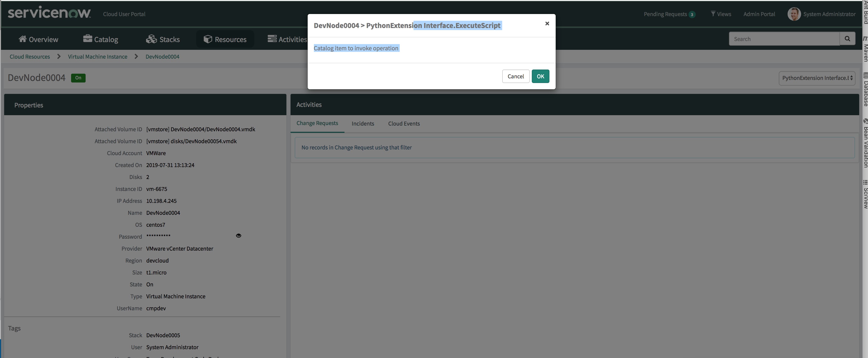Image resolution: width=868 pixels, height=358 pixels.
Task: Click the Activities list icon
Action: [x=272, y=39]
